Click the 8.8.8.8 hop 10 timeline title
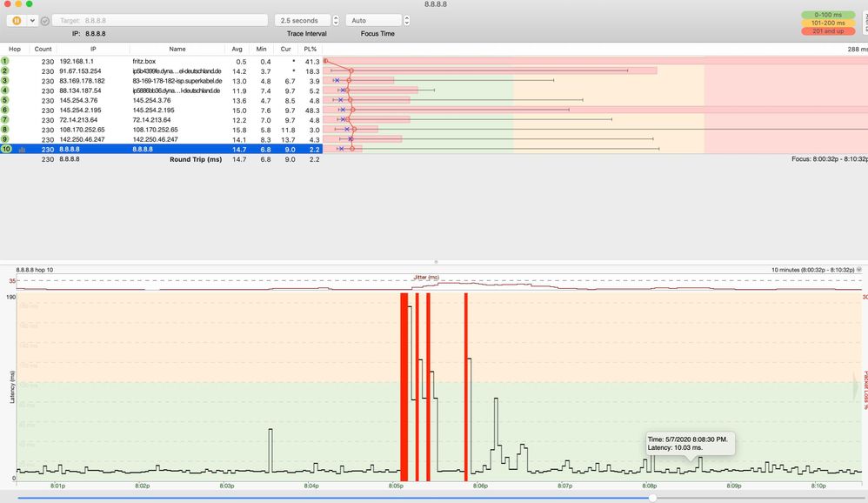The height and width of the screenshot is (503, 868). [x=34, y=270]
